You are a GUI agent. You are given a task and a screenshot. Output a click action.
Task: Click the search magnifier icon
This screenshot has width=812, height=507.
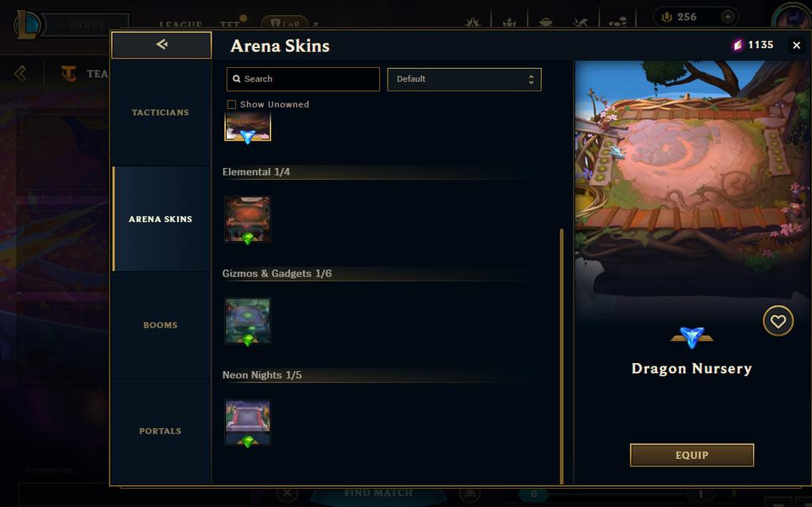click(x=237, y=79)
